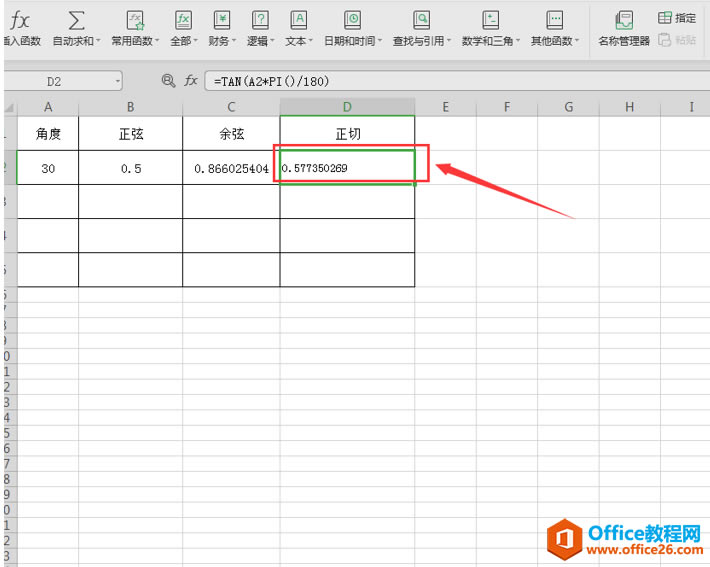
Task: Open the Name Manager (名称管理器) icon
Action: 624,20
